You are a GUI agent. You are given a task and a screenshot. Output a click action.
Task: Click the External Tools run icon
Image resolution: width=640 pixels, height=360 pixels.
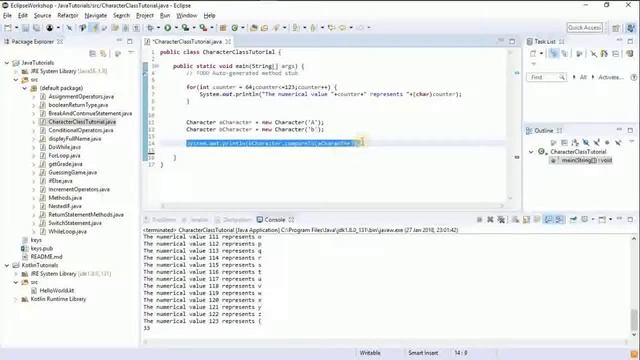(203, 28)
